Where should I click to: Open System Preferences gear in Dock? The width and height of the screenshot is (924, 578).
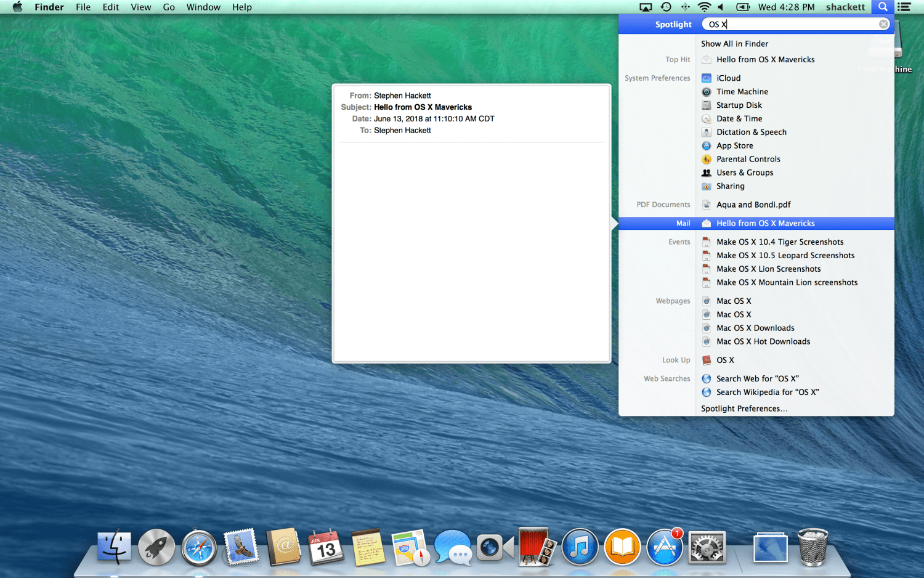tap(707, 548)
